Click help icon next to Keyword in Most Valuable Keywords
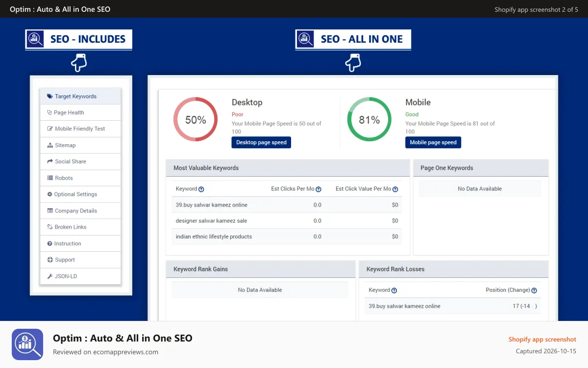This screenshot has width=588, height=368. 201,189
